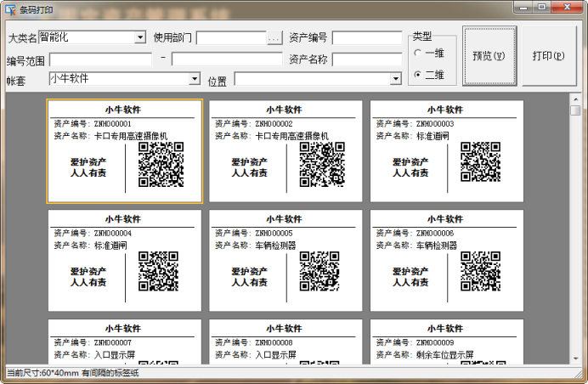This screenshot has width=588, height=384.
Task: Select the 一维 barcode type radio button
Action: (419, 53)
